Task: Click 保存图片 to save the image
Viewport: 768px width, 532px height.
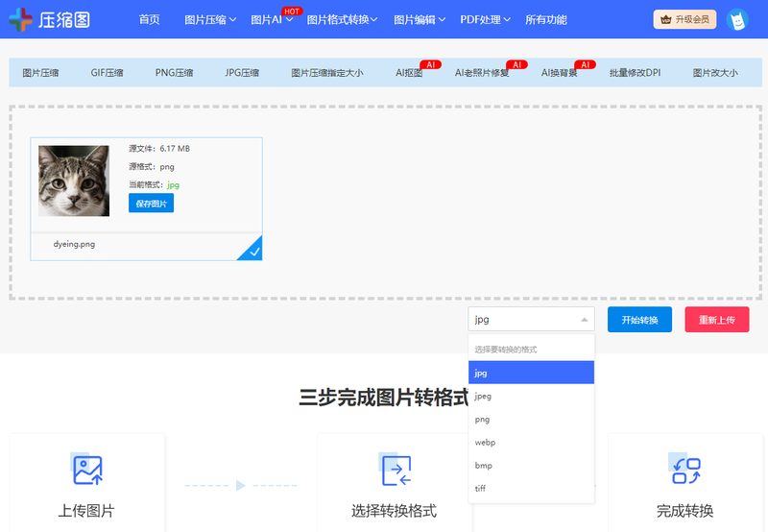Action: point(151,203)
